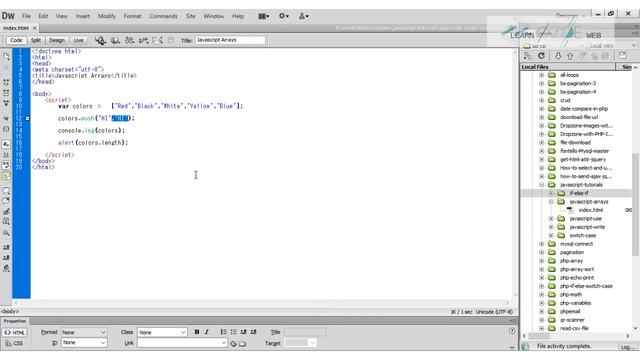Click the Indent Code icon in coding toolbar
This screenshot has height=360, width=640.
click(6, 247)
